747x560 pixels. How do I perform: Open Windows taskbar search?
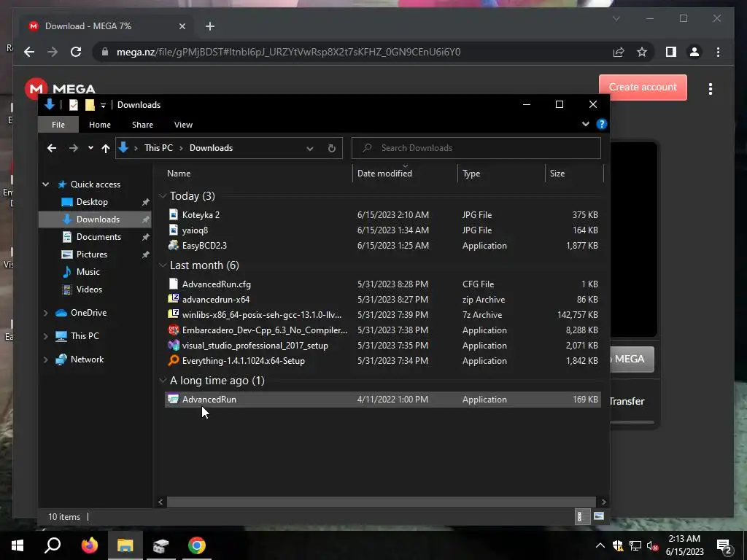(53, 545)
